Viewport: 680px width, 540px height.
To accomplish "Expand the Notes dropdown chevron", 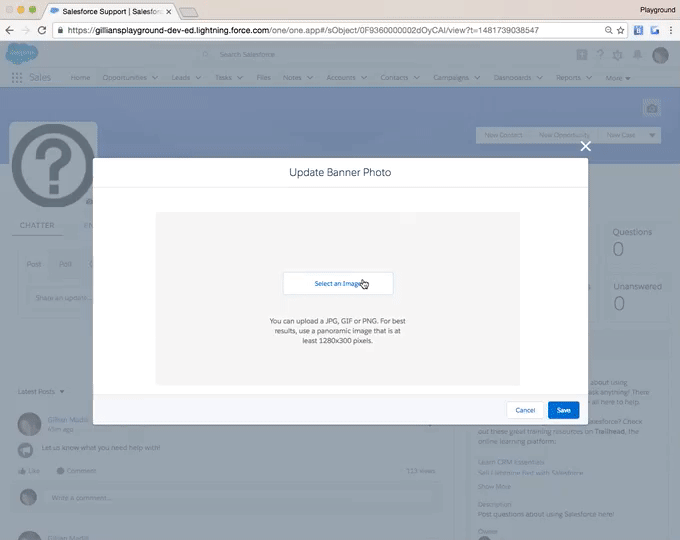I will (x=310, y=78).
